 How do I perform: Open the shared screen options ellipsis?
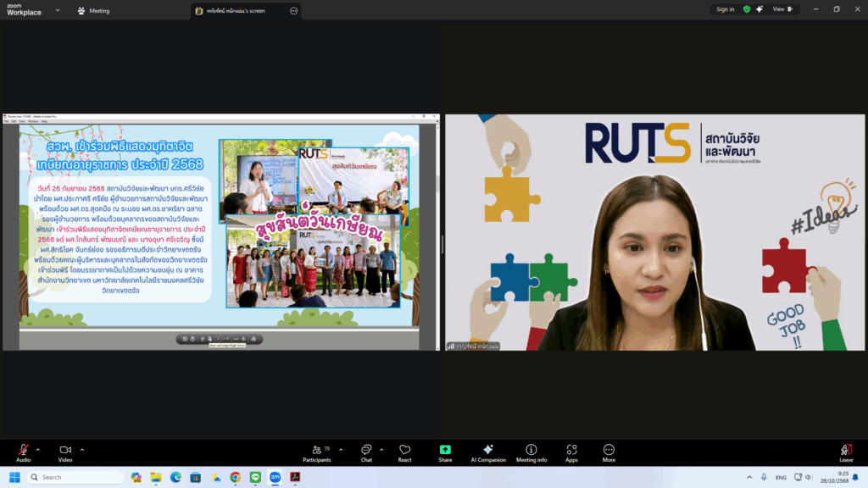(293, 11)
